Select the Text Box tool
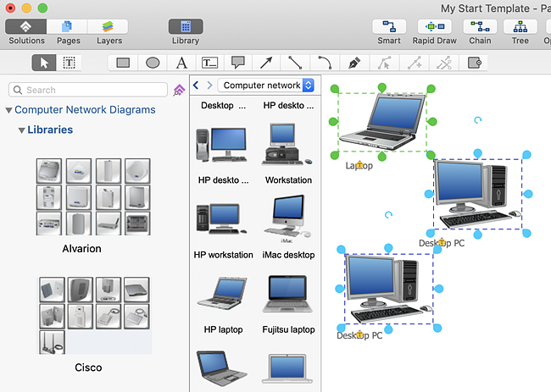 click(x=209, y=63)
